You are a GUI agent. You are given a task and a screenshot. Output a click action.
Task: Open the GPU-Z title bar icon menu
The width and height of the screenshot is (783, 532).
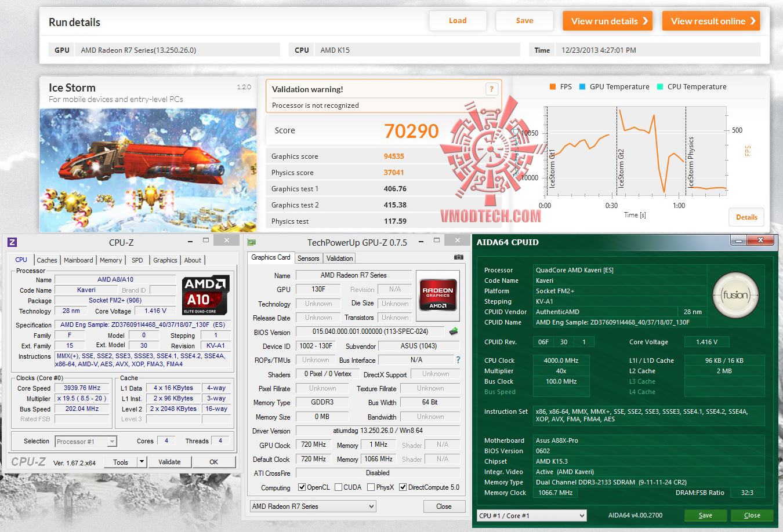pos(252,242)
